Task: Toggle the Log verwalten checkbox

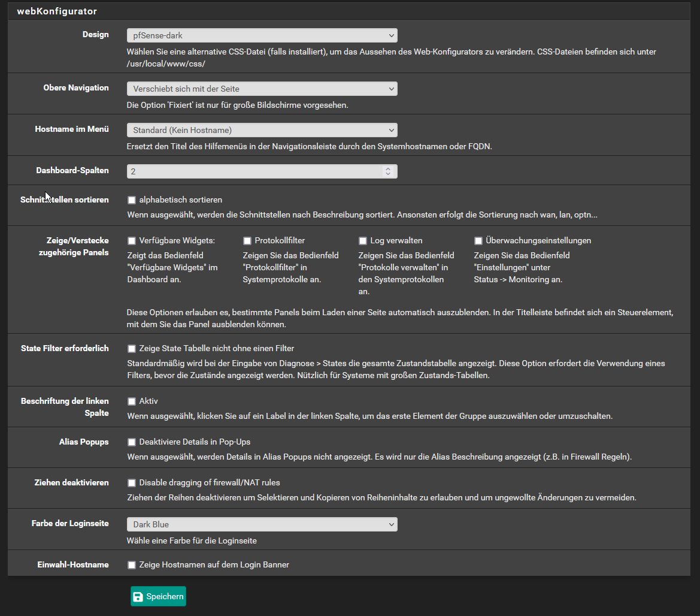Action: pyautogui.click(x=363, y=241)
